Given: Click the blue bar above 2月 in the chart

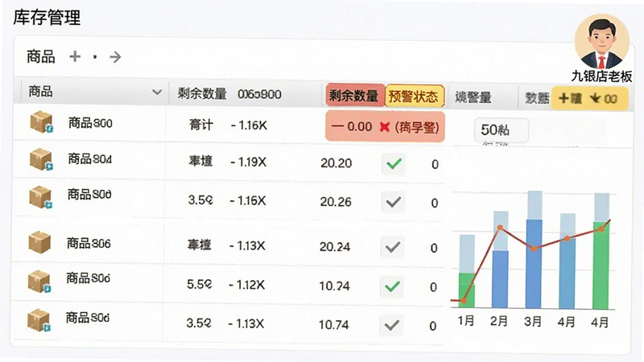Looking at the screenshot, I should [x=500, y=279].
